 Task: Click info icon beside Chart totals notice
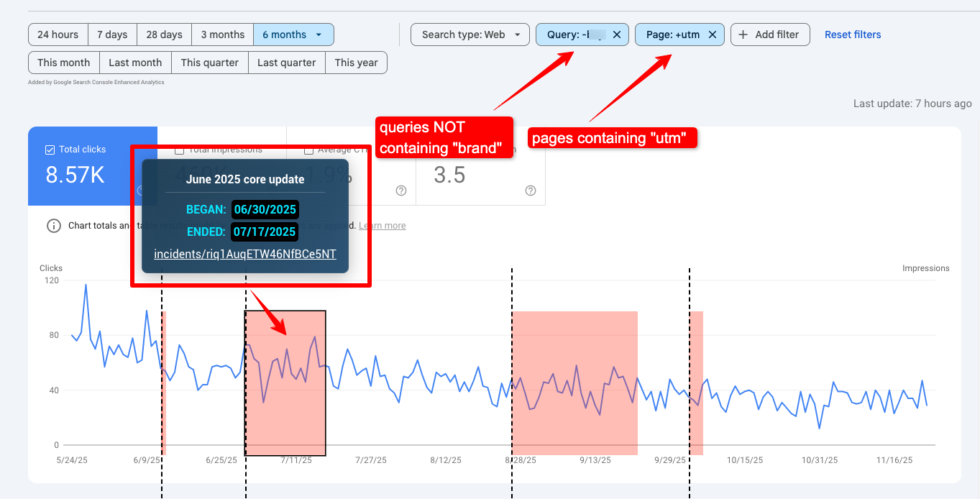click(x=53, y=226)
